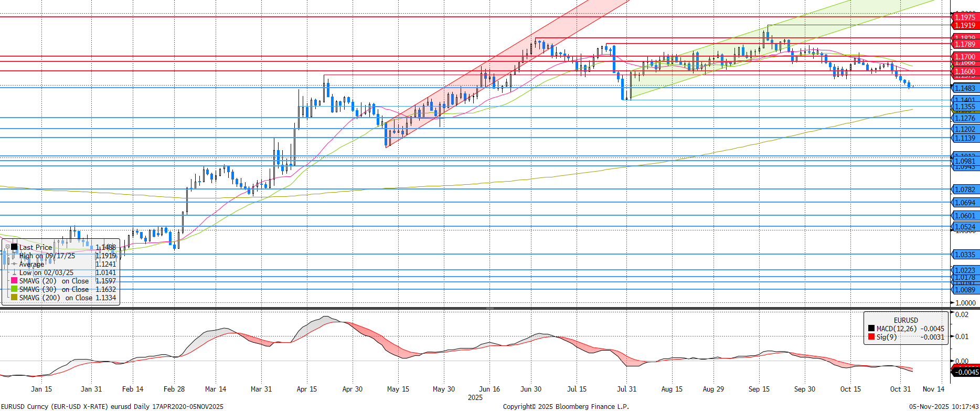Screen dimensions: 980x411
Task: Click the -0.0045 MACD value tag
Action: tap(966, 372)
